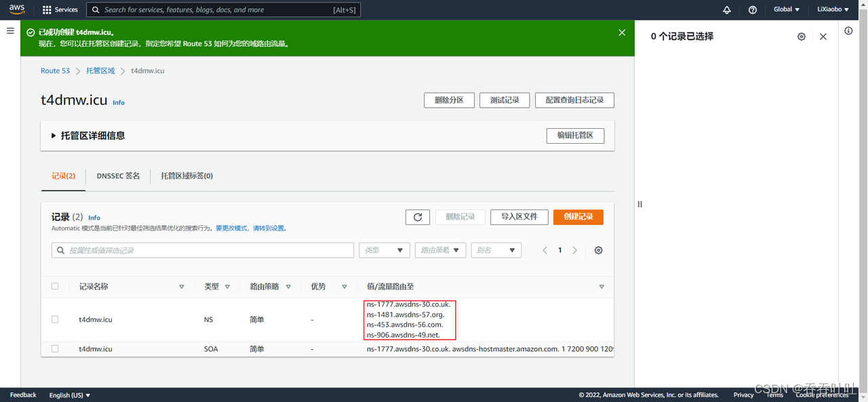Click the notifications bell icon
This screenshot has height=402, width=868.
pyautogui.click(x=727, y=9)
